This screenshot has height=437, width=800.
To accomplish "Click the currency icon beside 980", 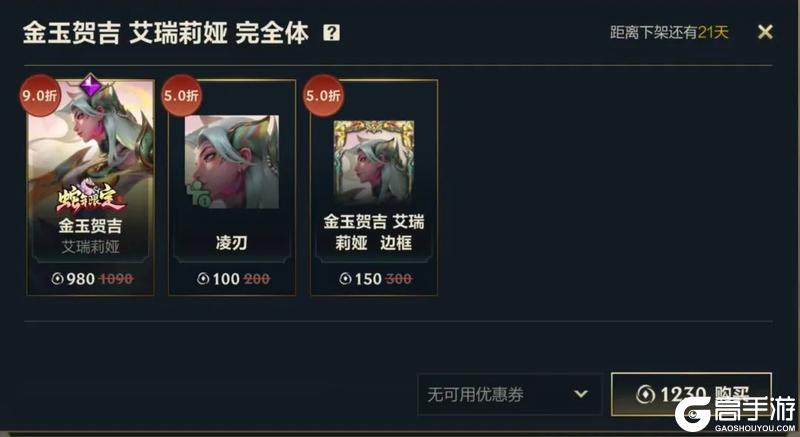I will pos(58,278).
